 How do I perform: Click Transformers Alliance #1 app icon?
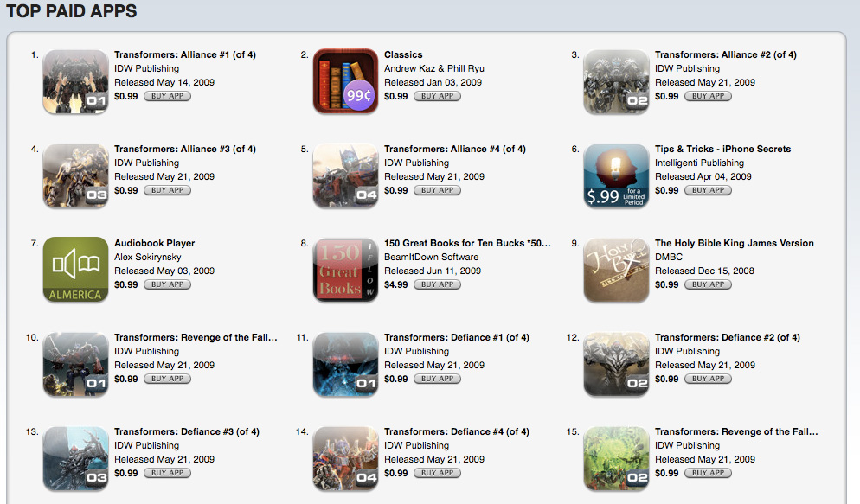pyautogui.click(x=75, y=81)
